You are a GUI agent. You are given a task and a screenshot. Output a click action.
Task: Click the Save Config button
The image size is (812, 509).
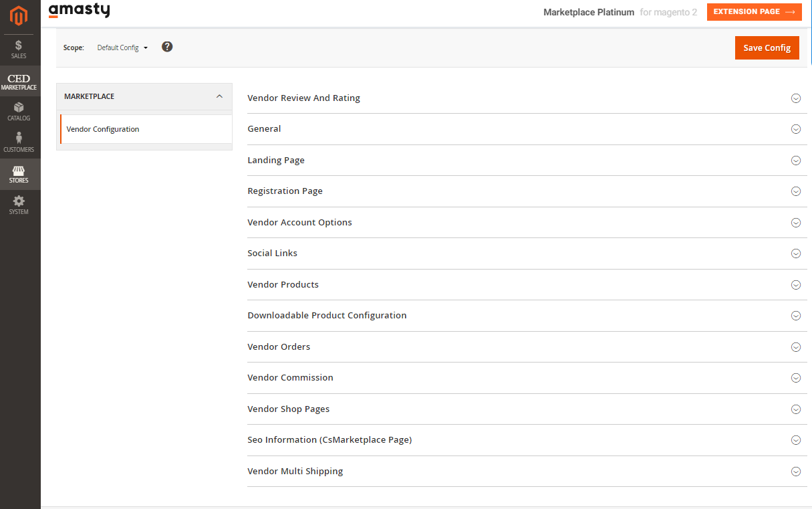(767, 48)
